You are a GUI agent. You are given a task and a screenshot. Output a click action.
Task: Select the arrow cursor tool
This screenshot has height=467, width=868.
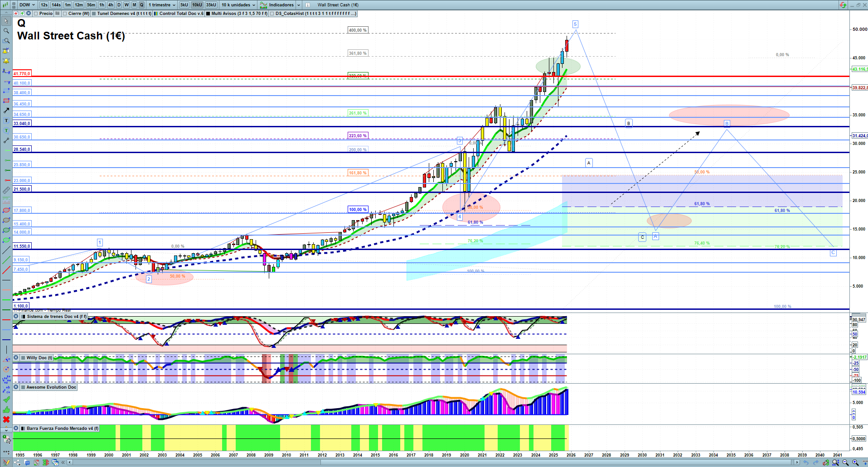click(6, 21)
